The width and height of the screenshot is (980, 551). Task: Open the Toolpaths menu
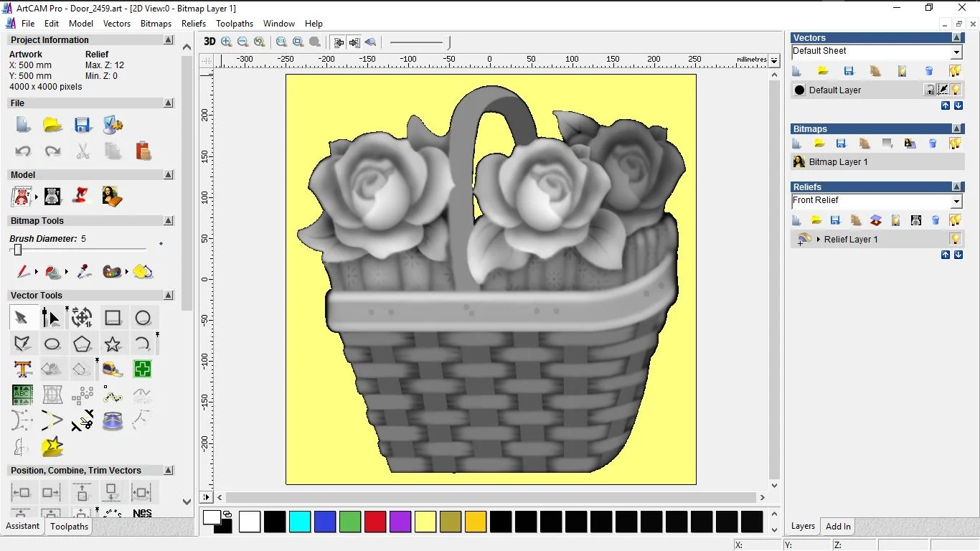point(234,24)
